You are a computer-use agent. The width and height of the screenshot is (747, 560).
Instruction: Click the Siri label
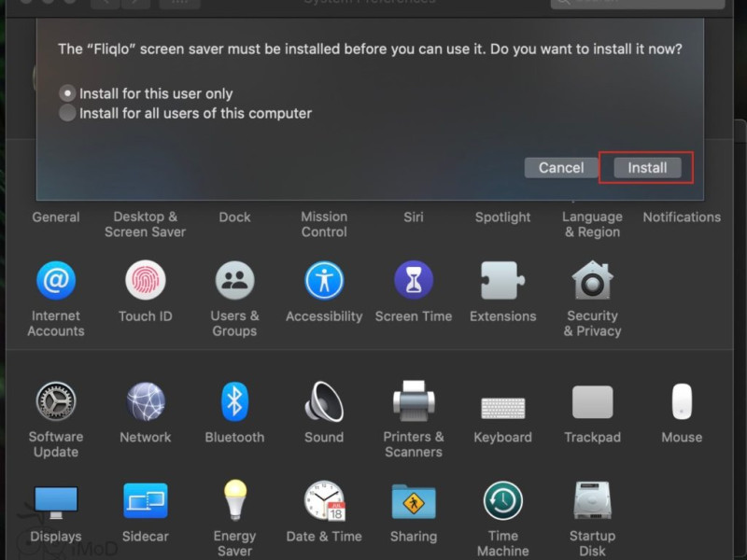click(x=414, y=217)
